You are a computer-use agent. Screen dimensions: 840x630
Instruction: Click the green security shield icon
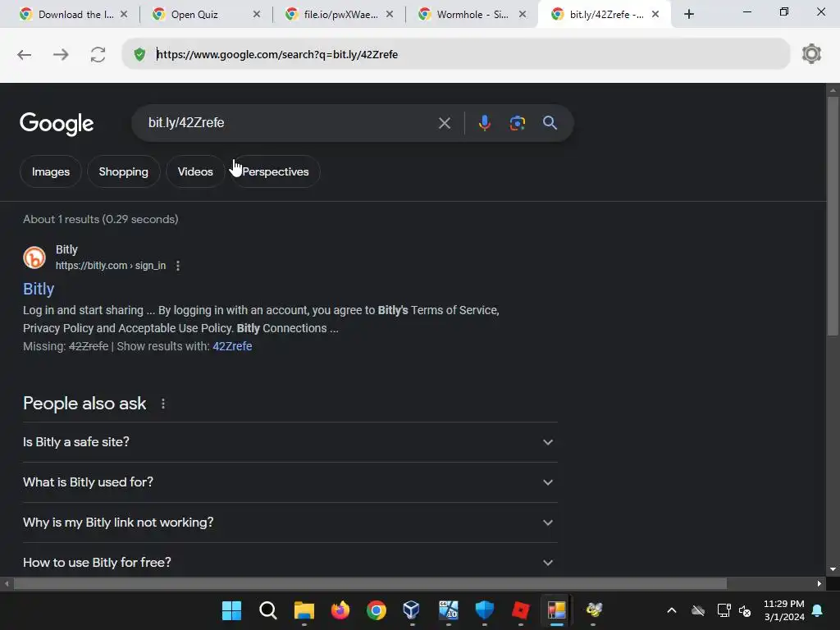(x=139, y=54)
